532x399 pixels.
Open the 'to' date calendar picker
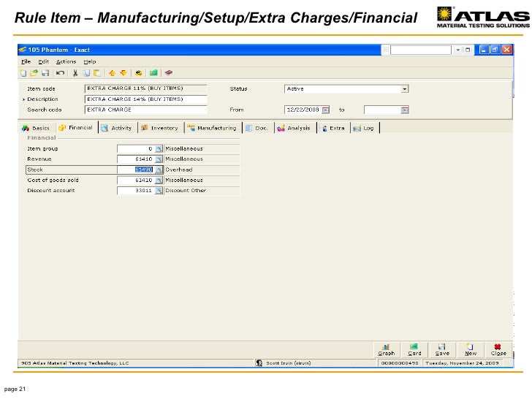[405, 110]
